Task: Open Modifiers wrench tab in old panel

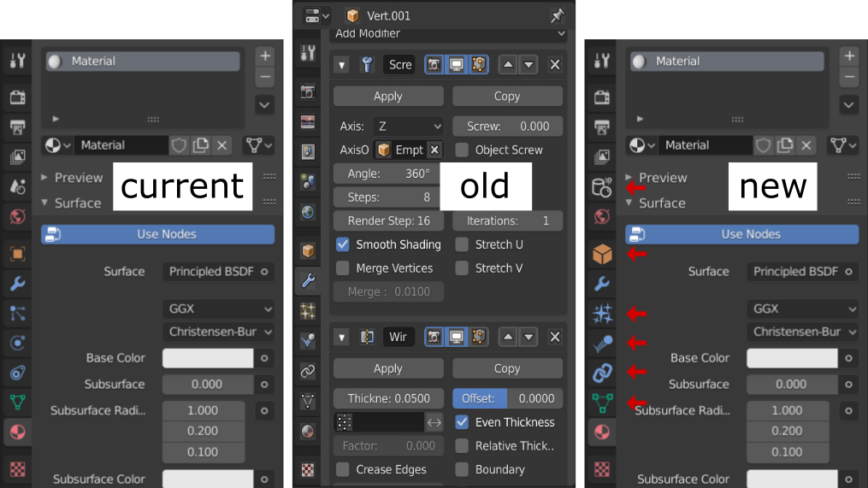Action: pyautogui.click(x=308, y=280)
